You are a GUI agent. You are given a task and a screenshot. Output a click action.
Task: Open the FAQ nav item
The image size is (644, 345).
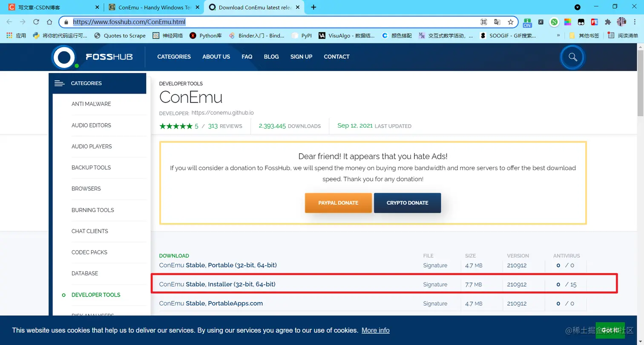pyautogui.click(x=247, y=57)
